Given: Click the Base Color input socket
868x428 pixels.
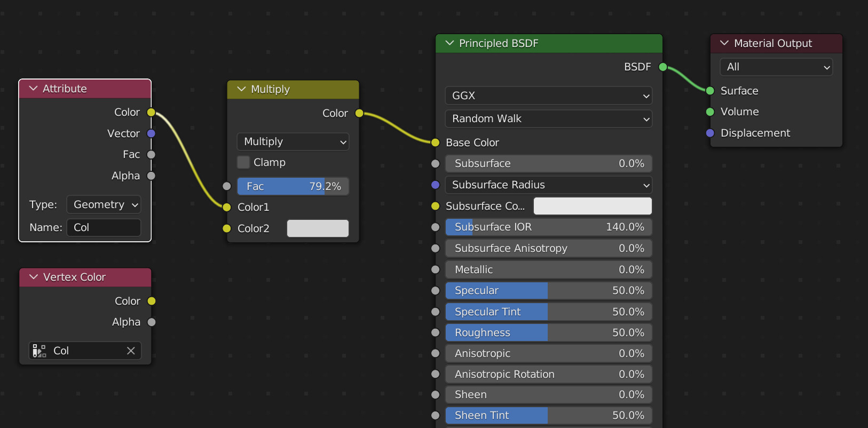Looking at the screenshot, I should (x=436, y=142).
